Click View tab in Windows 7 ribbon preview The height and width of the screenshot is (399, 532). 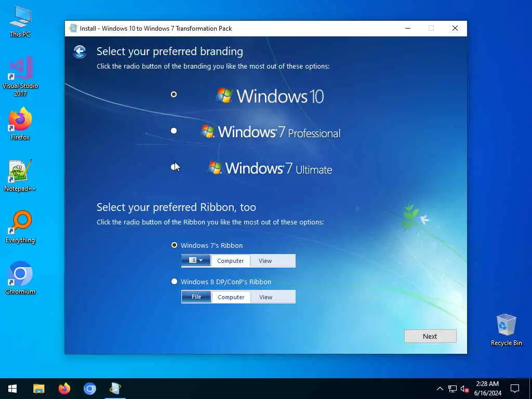(265, 261)
